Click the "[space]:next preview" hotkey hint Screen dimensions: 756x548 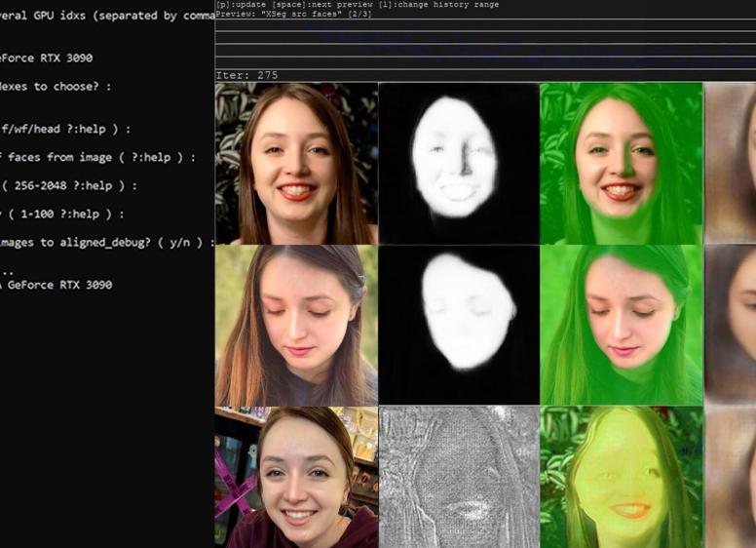coord(322,4)
